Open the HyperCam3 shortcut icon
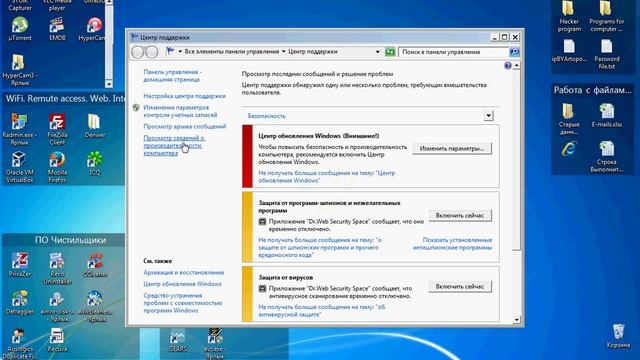The height and width of the screenshot is (360, 640). pyautogui.click(x=19, y=70)
